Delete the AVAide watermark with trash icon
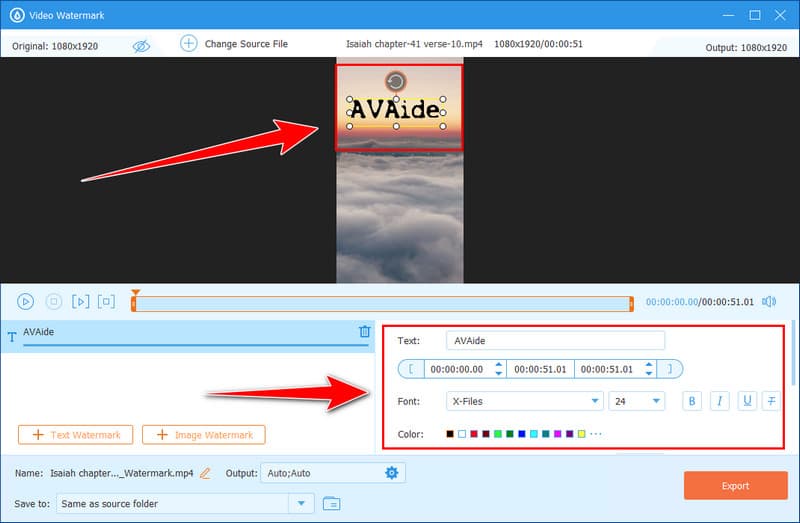The image size is (800, 523). 364,332
